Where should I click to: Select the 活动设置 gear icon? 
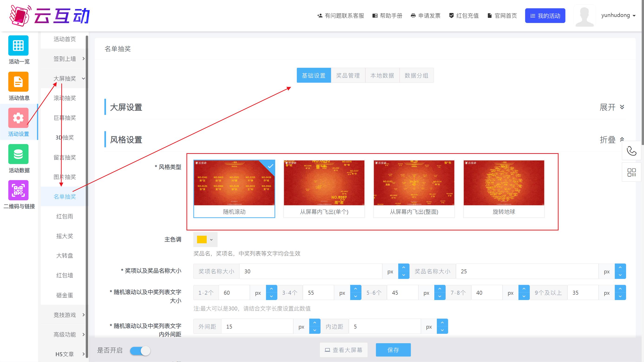point(18,118)
